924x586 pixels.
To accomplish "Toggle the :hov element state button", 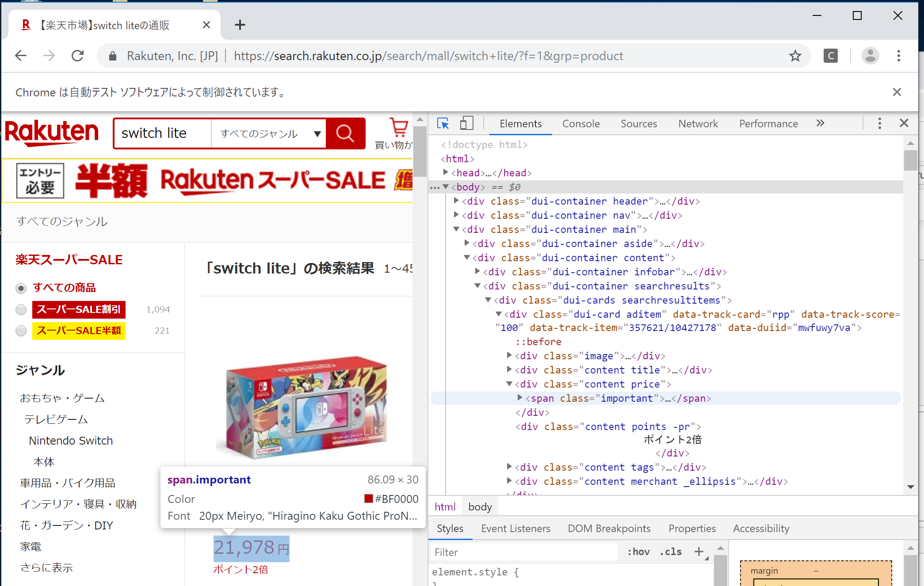I will coord(638,552).
